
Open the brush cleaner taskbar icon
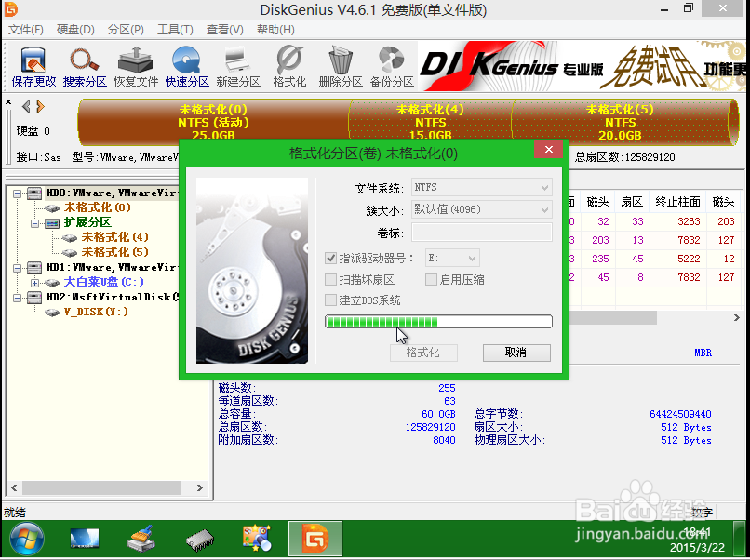click(141, 539)
